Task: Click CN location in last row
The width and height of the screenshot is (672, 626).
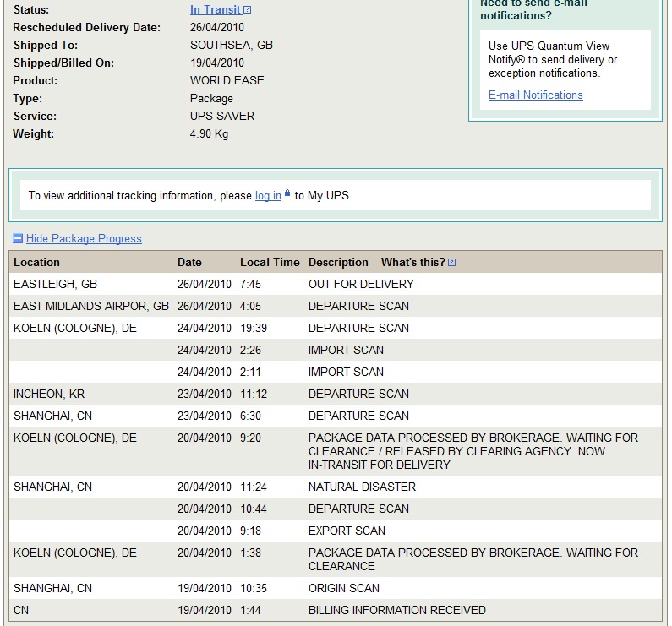Action: click(21, 610)
